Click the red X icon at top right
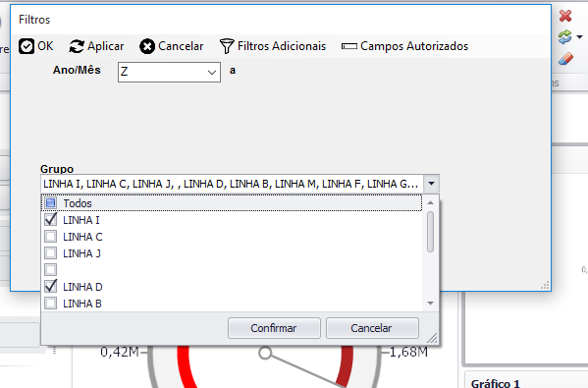This screenshot has height=388, width=588. click(x=565, y=16)
